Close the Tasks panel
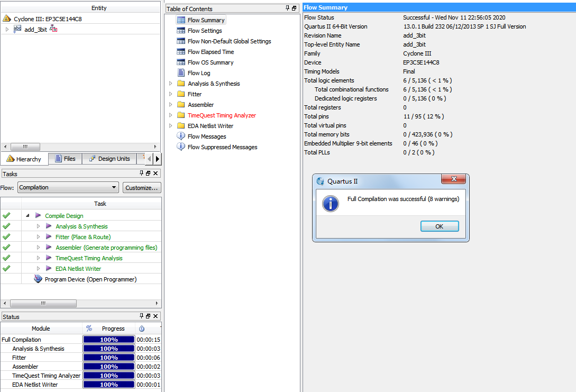Screen dimensions: 576x392 coord(156,173)
